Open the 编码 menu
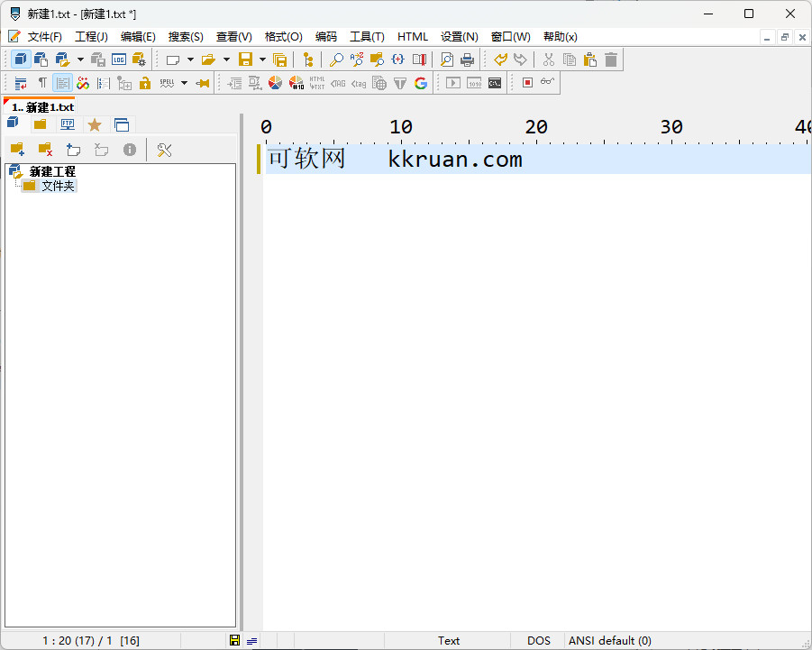This screenshot has height=650, width=812. [325, 37]
